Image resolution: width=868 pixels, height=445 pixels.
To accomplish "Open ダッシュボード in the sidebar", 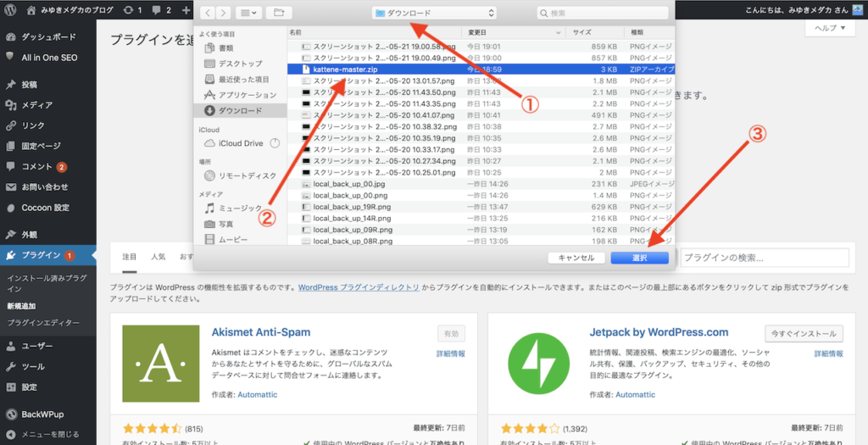I will pos(48,37).
